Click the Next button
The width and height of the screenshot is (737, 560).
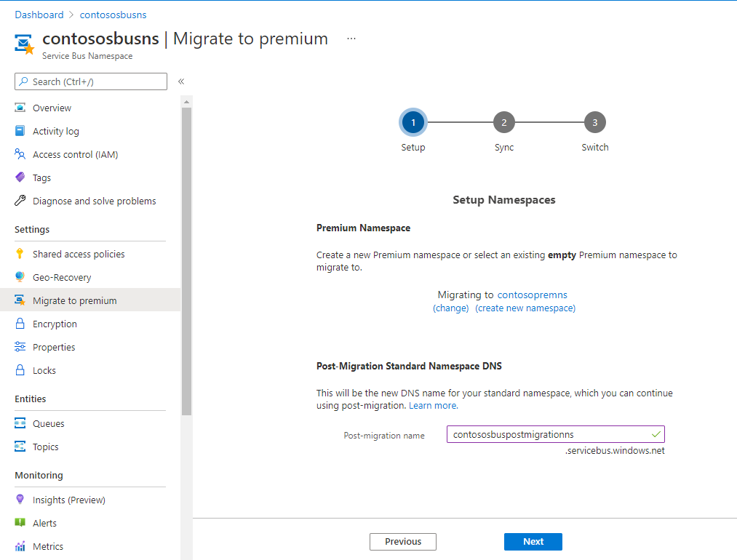pos(533,541)
